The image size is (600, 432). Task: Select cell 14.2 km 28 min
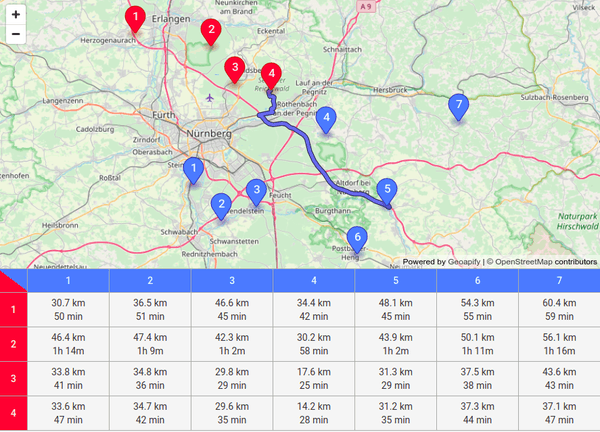(x=314, y=413)
